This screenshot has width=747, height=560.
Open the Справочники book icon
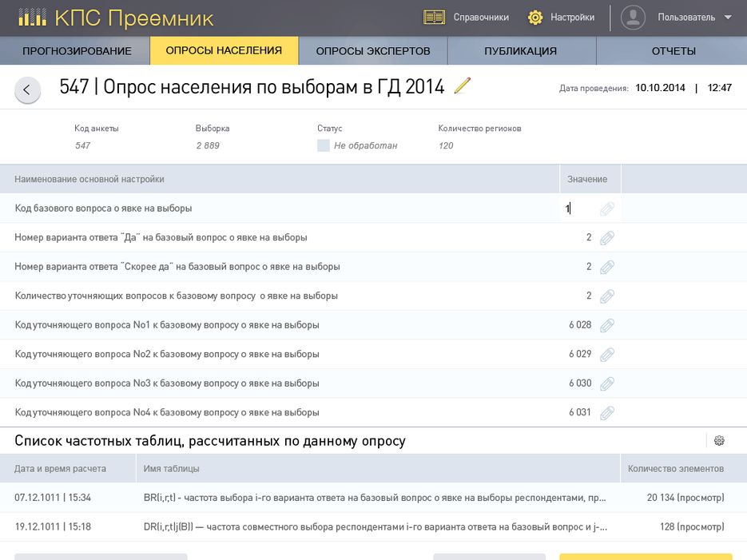(434, 17)
